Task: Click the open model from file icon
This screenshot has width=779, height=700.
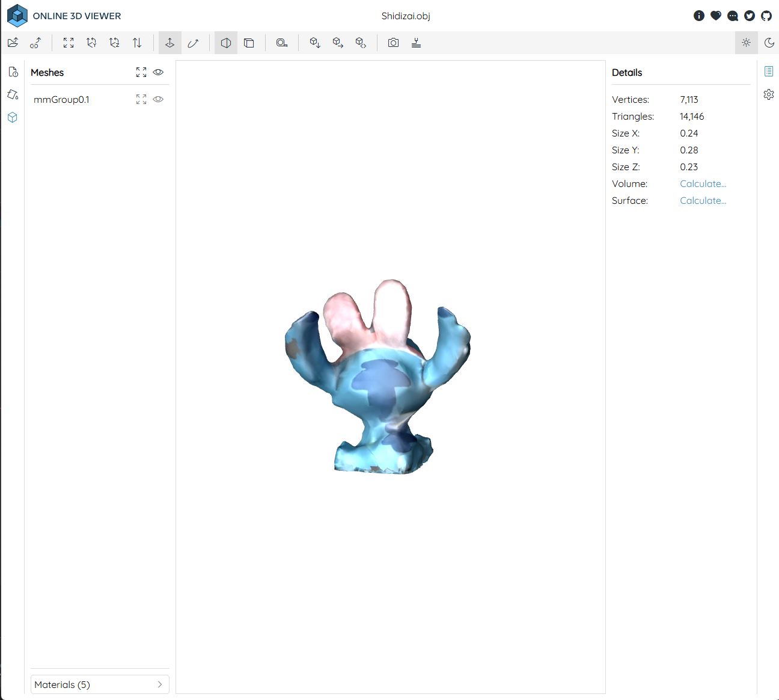Action: [x=13, y=43]
